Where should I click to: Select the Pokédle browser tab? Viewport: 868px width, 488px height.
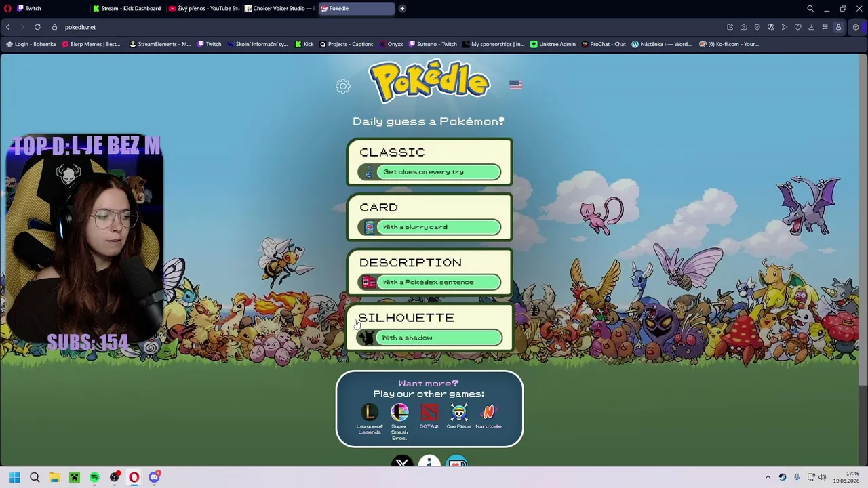click(x=355, y=9)
